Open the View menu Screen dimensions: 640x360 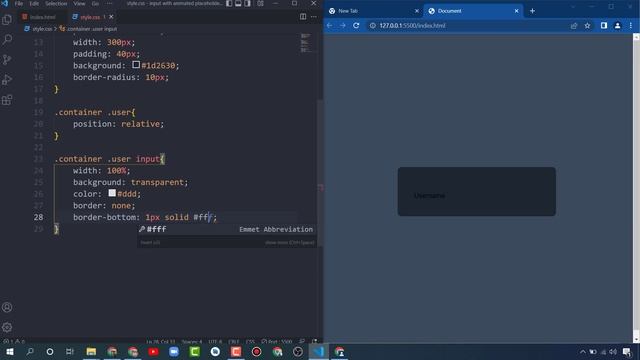pyautogui.click(x=79, y=4)
